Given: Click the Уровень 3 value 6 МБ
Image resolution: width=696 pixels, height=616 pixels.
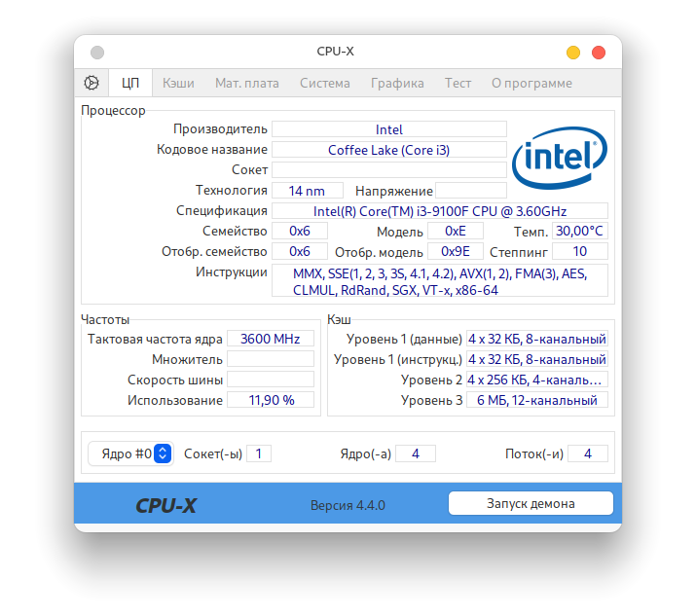Looking at the screenshot, I should [x=537, y=400].
